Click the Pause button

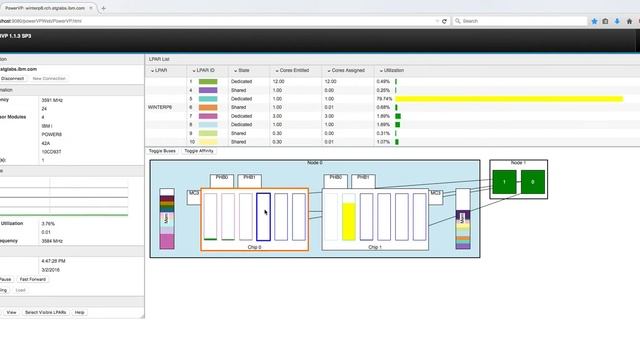6,279
